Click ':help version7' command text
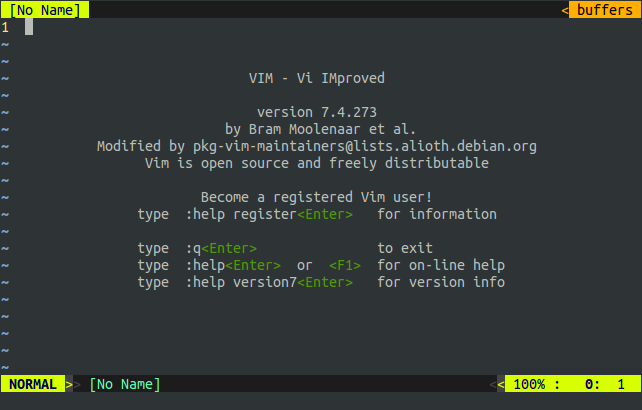 [241, 282]
